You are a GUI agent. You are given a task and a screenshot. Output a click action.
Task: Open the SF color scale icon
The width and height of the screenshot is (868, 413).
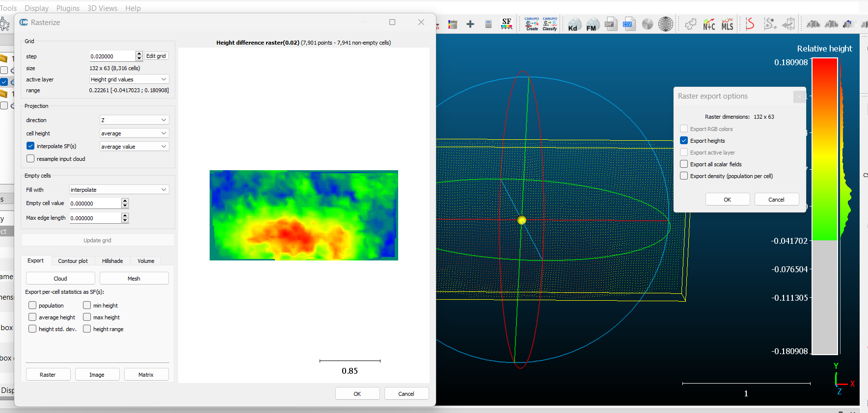507,24
